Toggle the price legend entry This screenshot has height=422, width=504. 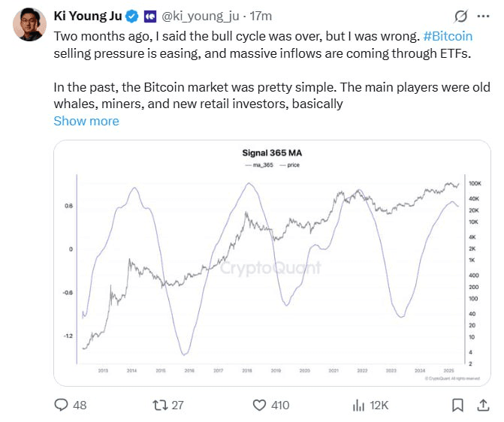tap(289, 165)
